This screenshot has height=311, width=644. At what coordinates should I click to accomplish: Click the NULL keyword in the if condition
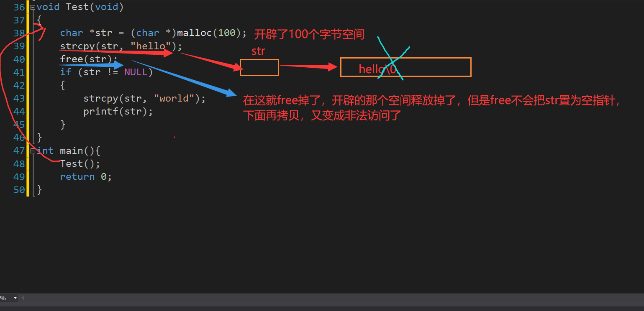coord(136,72)
